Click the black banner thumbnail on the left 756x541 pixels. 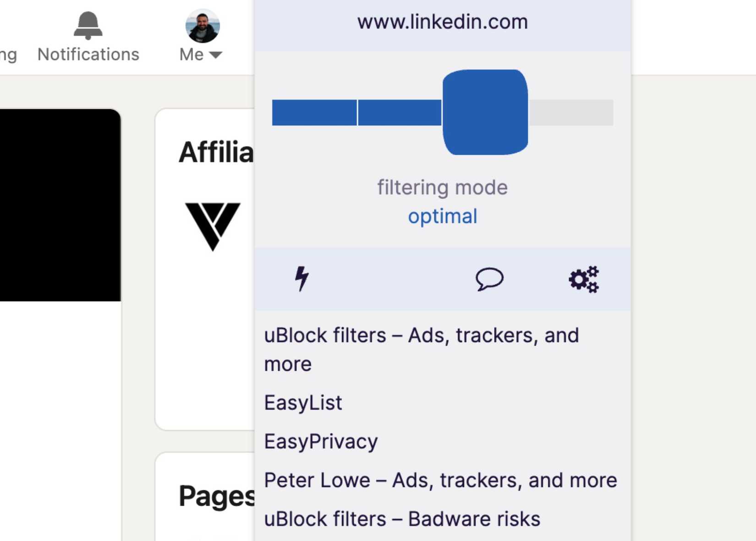(x=60, y=205)
